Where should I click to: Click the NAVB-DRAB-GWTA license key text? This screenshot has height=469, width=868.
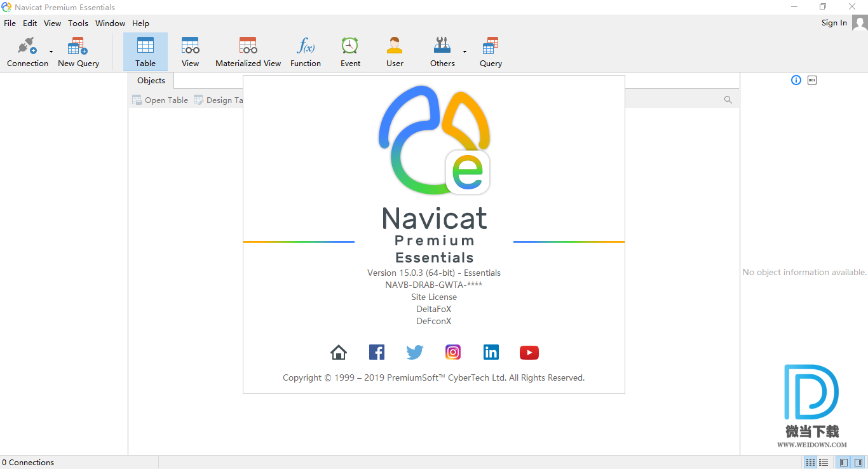click(434, 285)
